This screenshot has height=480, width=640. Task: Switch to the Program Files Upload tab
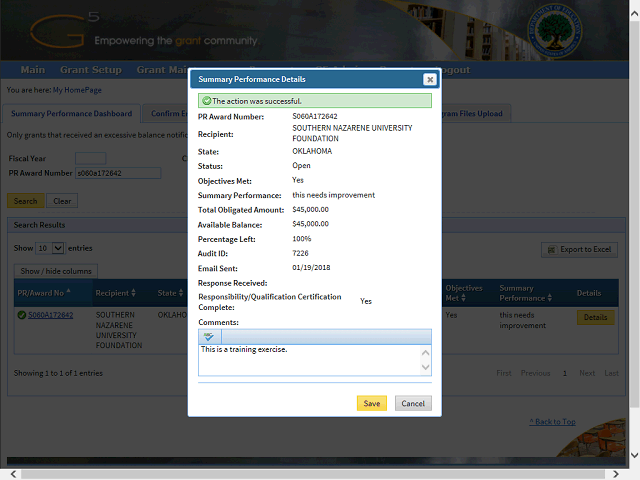point(476,113)
